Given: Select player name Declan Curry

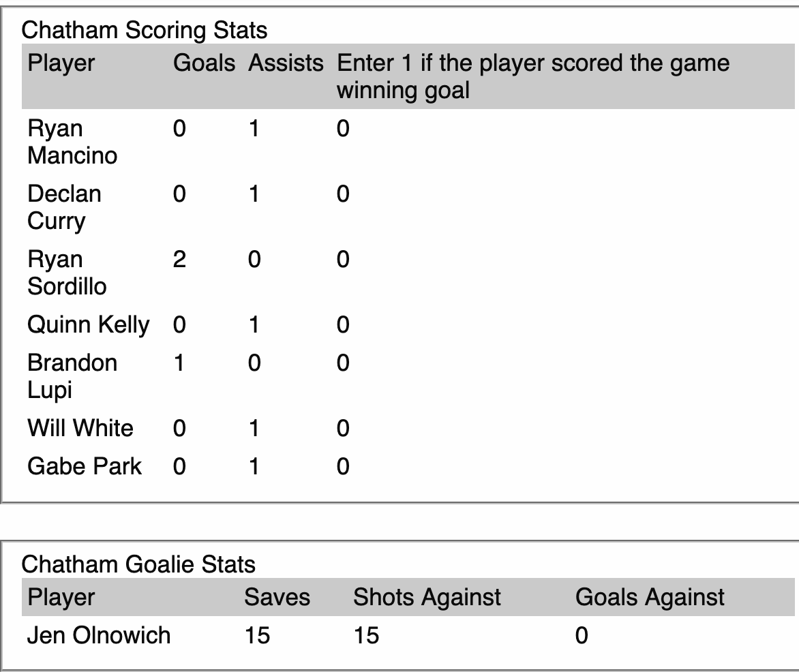Looking at the screenshot, I should [64, 207].
